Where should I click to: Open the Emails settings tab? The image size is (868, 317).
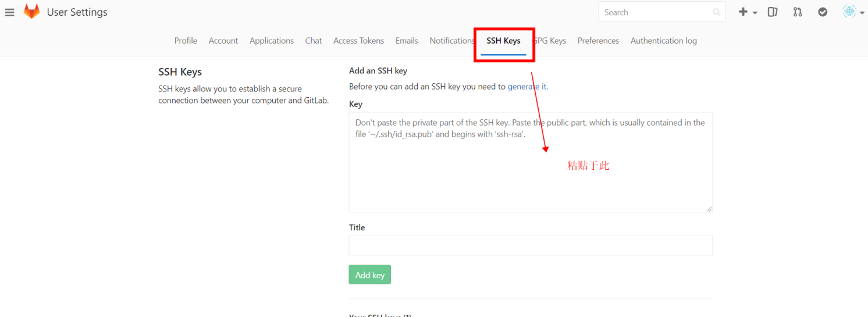(407, 41)
